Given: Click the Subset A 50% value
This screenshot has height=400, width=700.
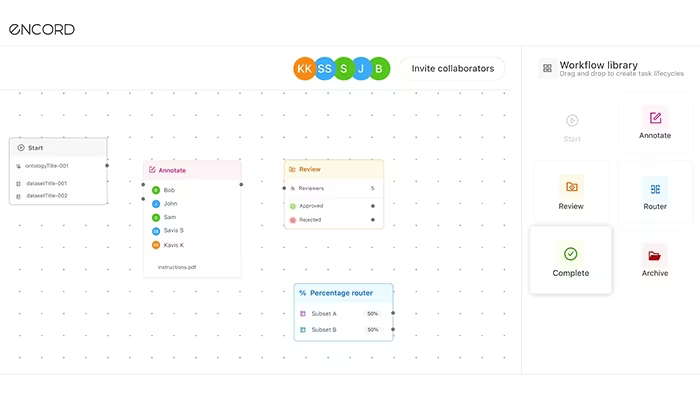Looking at the screenshot, I should point(372,314).
